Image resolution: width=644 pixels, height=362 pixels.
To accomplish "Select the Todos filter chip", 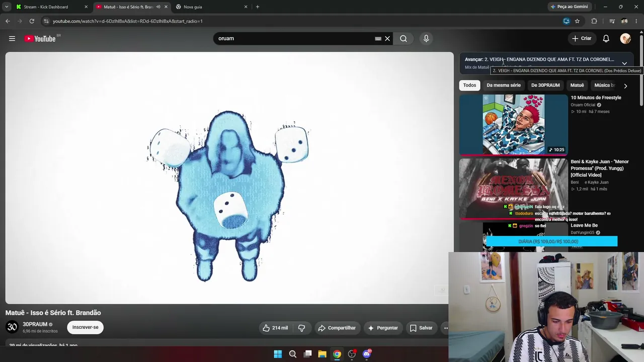I will 469,85.
